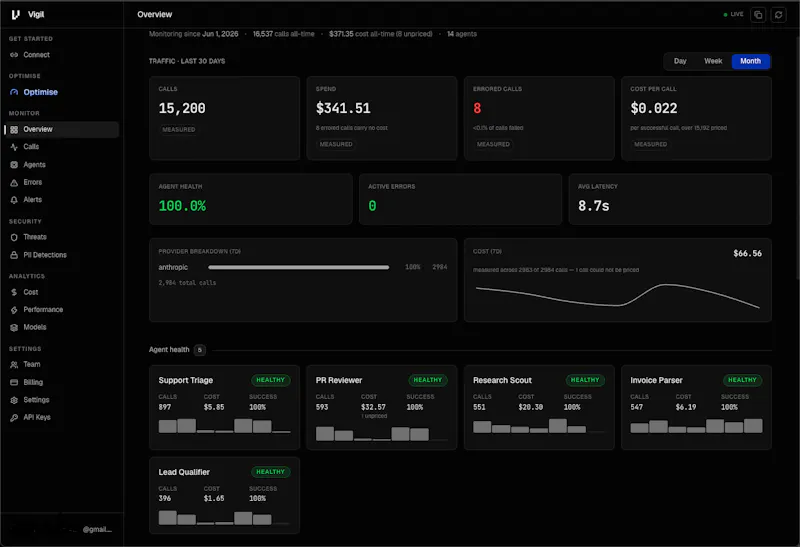Viewport: 800px width, 547px height.
Task: Click the Vigil logo icon
Action: (x=15, y=15)
